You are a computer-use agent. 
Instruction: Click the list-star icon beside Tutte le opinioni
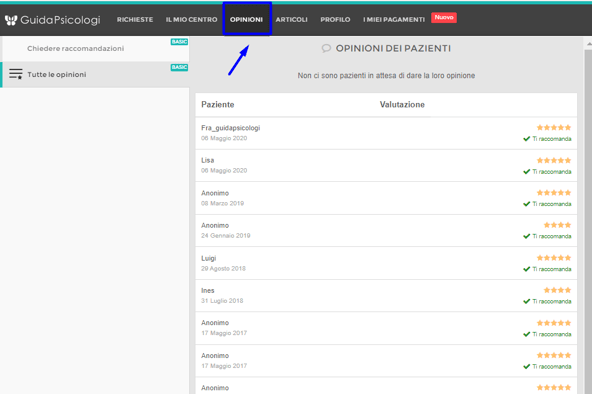[x=15, y=74]
